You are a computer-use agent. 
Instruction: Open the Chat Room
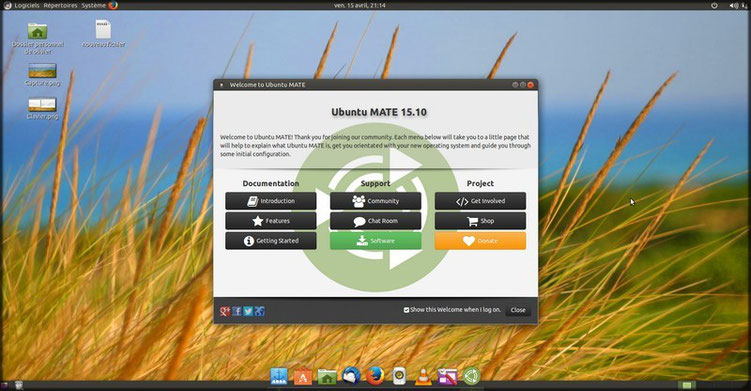click(x=376, y=221)
